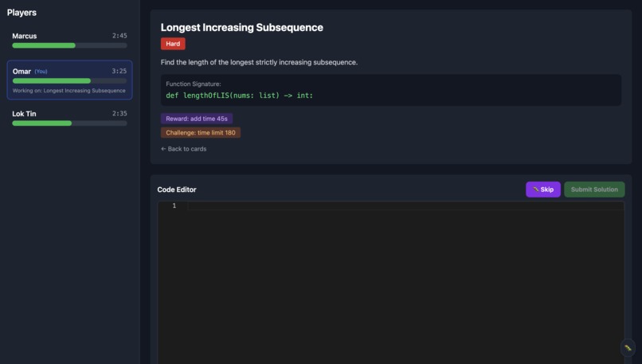Click the 'Working on: Longest Increasing Subsequence' status
The image size is (642, 364).
69,91
